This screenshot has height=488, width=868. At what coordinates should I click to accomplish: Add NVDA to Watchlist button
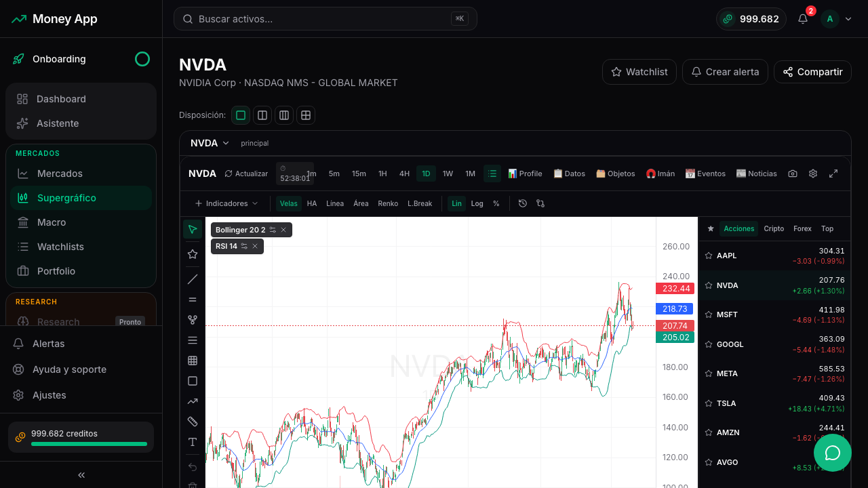[639, 72]
